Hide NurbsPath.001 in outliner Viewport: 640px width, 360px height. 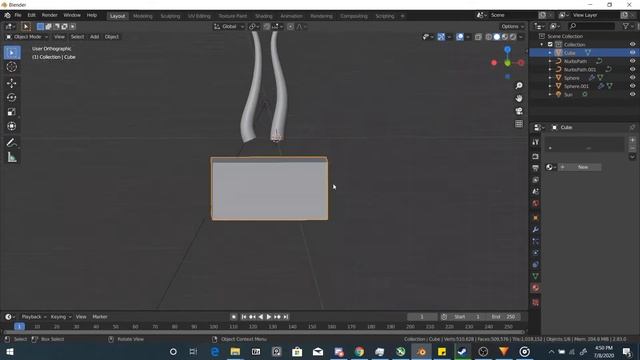pyautogui.click(x=632, y=69)
